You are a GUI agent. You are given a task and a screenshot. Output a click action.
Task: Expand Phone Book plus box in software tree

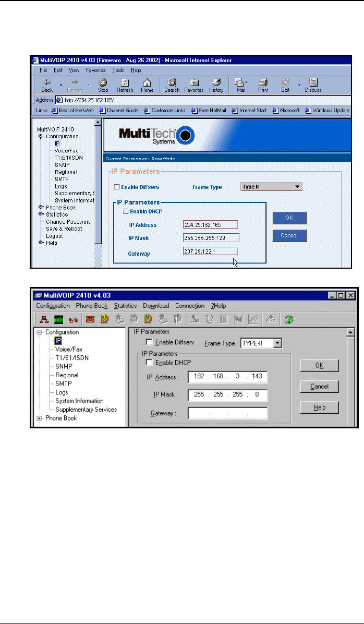pyautogui.click(x=39, y=418)
